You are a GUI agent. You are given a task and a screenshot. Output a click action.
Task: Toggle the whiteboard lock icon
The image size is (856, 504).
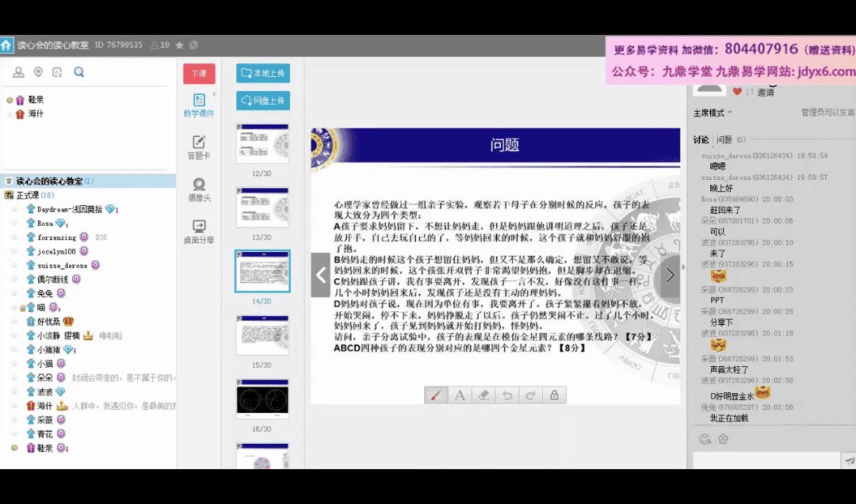[x=554, y=395]
